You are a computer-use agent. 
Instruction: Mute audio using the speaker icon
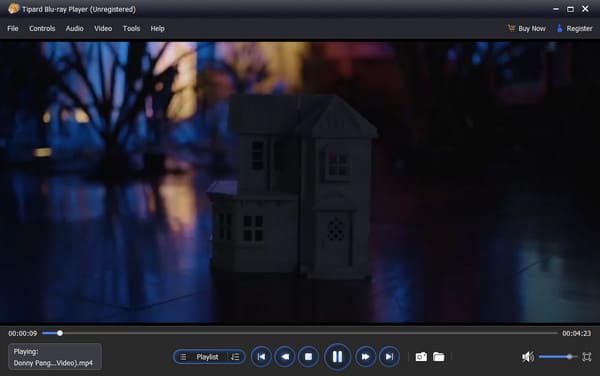pos(528,357)
